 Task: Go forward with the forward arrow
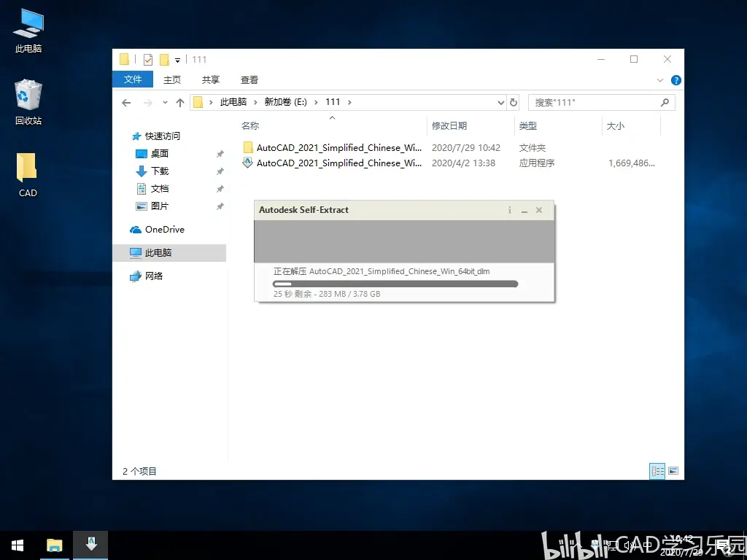[148, 102]
